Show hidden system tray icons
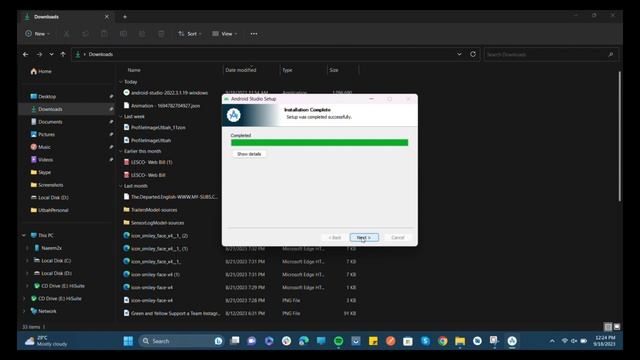Screen dimensions: 640x360 click(552, 341)
